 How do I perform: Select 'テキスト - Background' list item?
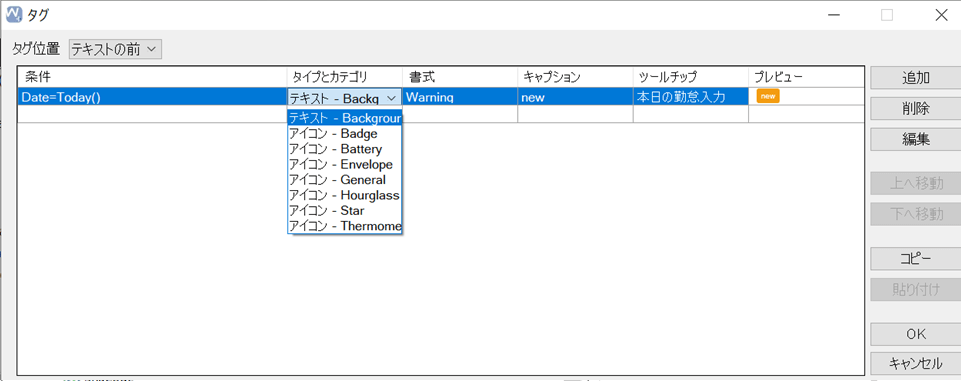(344, 118)
